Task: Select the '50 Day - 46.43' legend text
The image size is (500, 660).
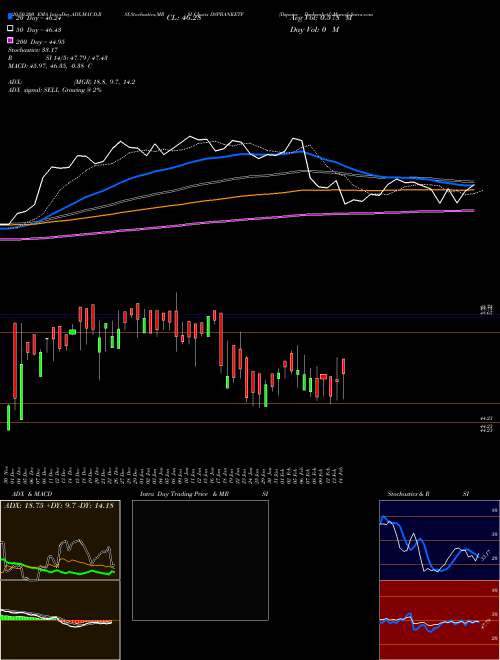Action: (40, 29)
